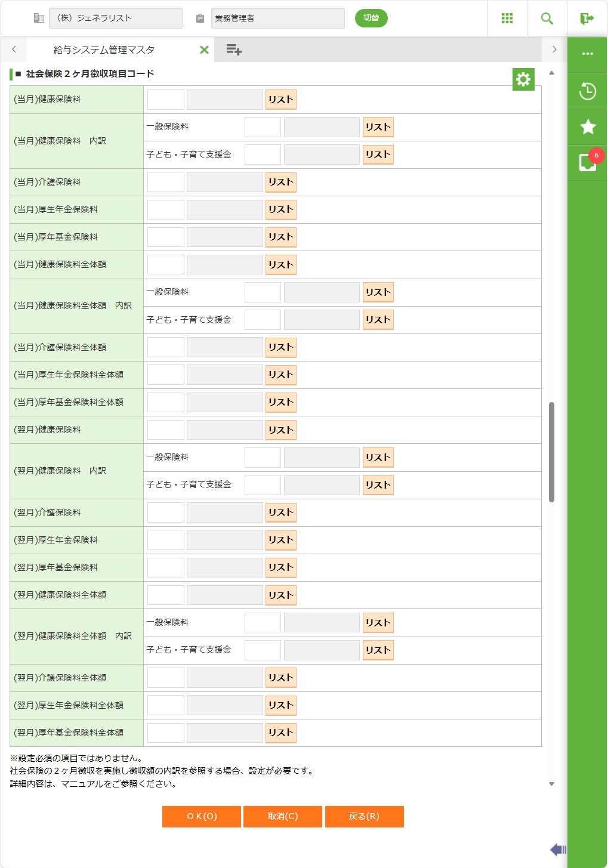Click the 社会保険2ヶ月徴収項目コード heading
This screenshot has width=608, height=868.
click(90, 74)
